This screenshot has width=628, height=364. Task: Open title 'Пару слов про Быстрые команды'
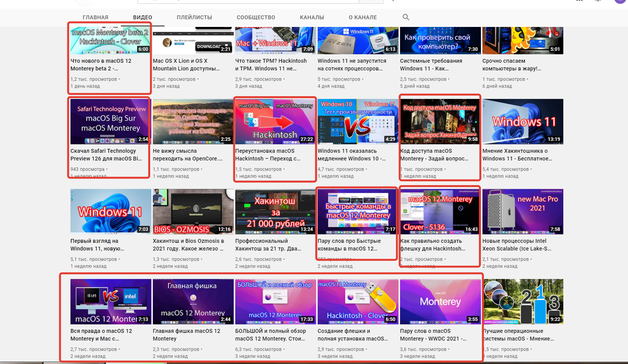tap(349, 245)
